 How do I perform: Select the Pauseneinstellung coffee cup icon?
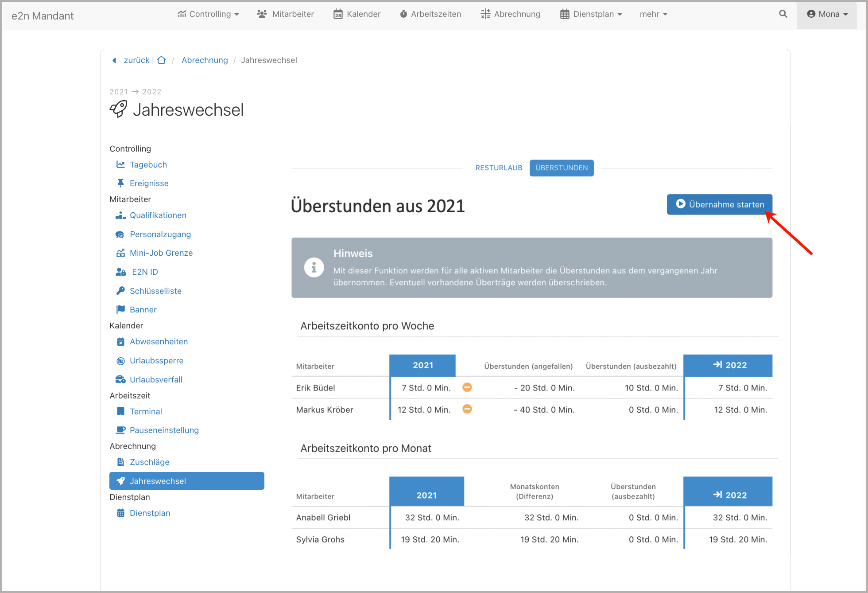120,429
